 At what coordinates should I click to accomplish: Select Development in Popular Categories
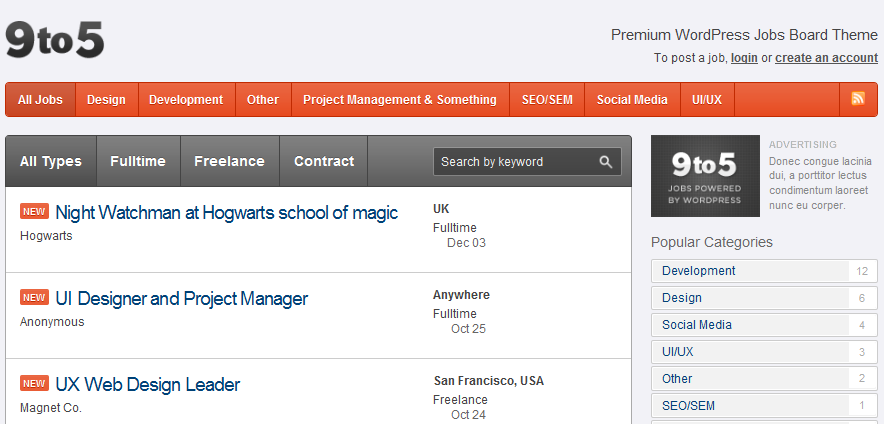pos(764,271)
